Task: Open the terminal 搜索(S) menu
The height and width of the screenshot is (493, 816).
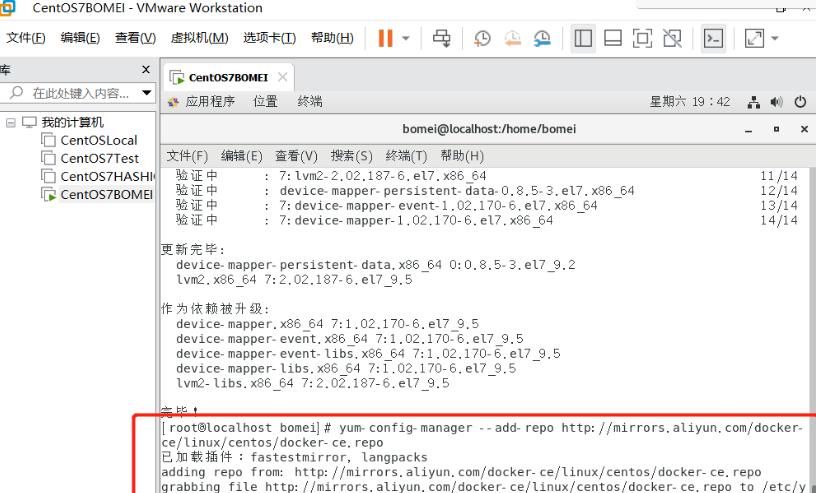Action: [x=351, y=156]
